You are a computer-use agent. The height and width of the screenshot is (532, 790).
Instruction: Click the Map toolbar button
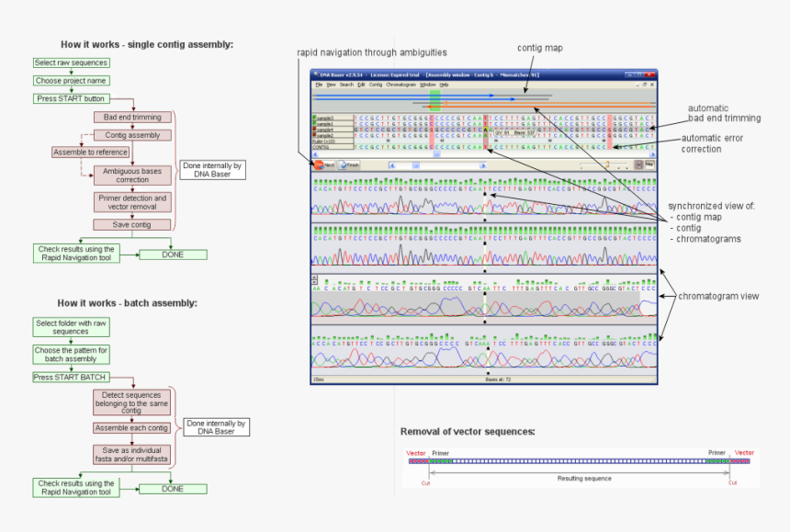649,164
